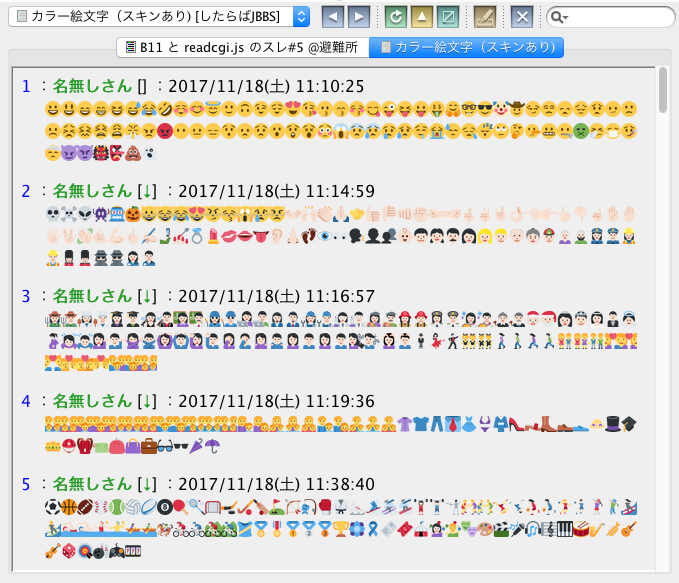Click 名無しさん name in post 4

(x=92, y=401)
